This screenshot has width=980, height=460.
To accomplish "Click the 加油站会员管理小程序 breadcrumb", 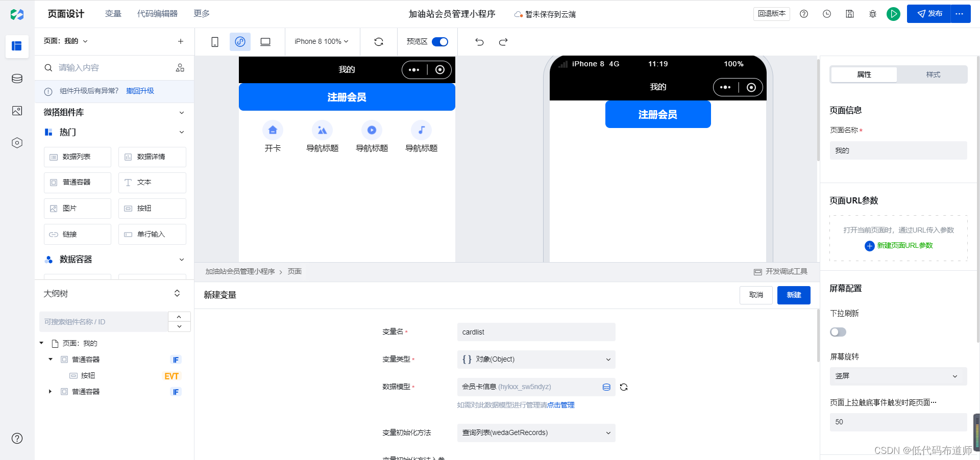I will click(x=240, y=272).
